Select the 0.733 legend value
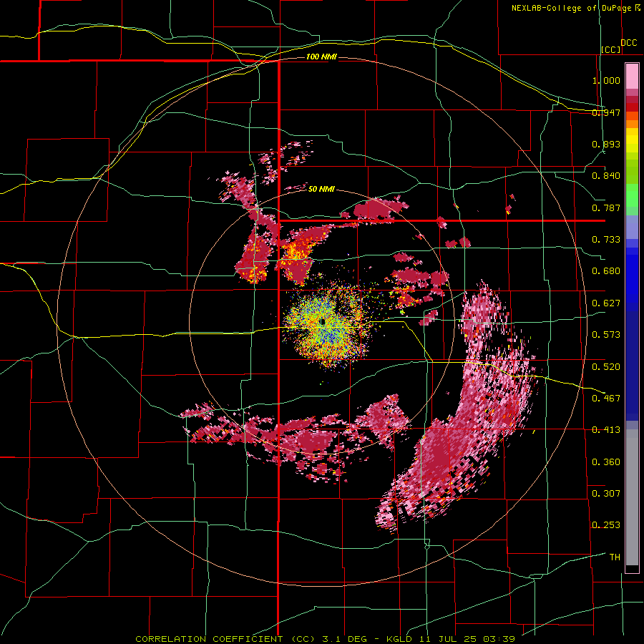This screenshot has width=644, height=644. tap(606, 240)
